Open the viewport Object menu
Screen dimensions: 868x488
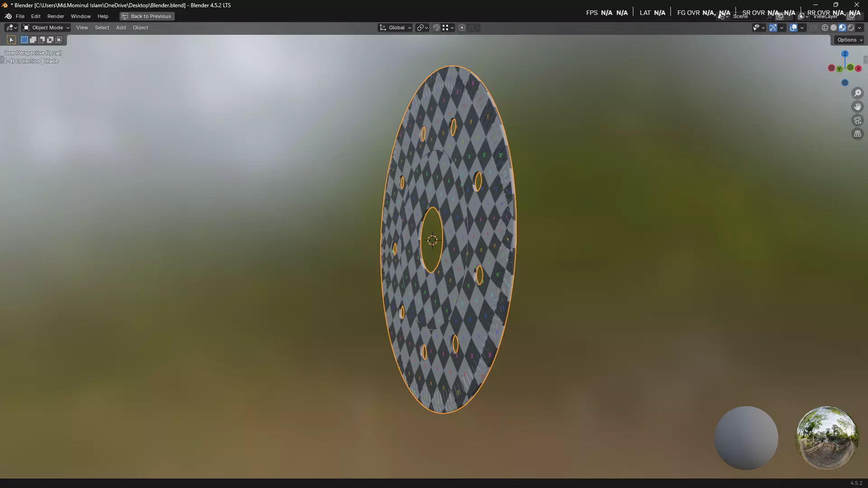140,28
